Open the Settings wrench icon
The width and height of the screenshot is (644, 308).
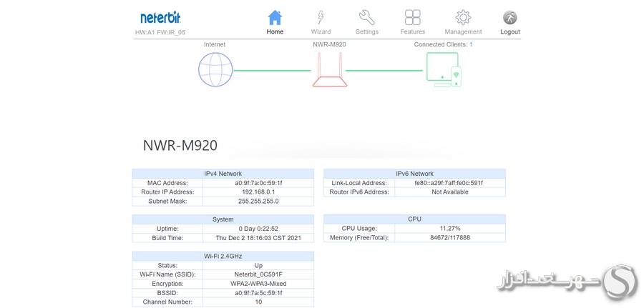coord(367,18)
